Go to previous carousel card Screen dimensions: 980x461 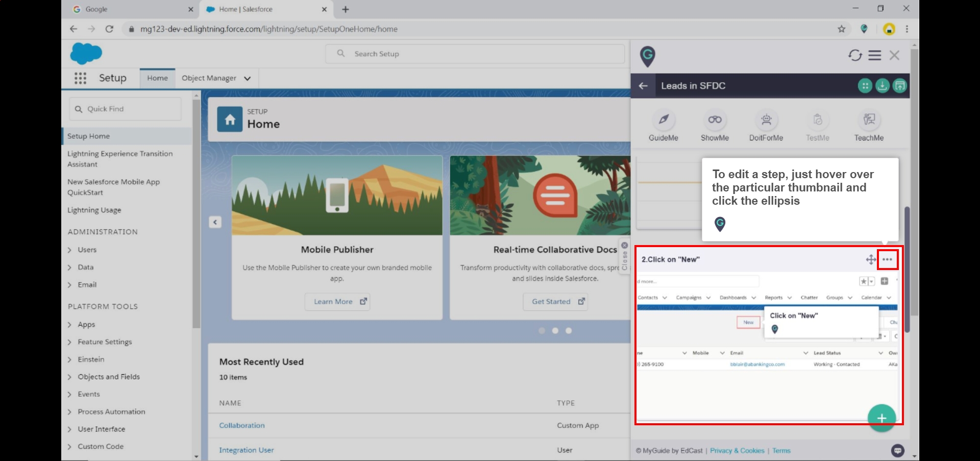[x=215, y=222]
